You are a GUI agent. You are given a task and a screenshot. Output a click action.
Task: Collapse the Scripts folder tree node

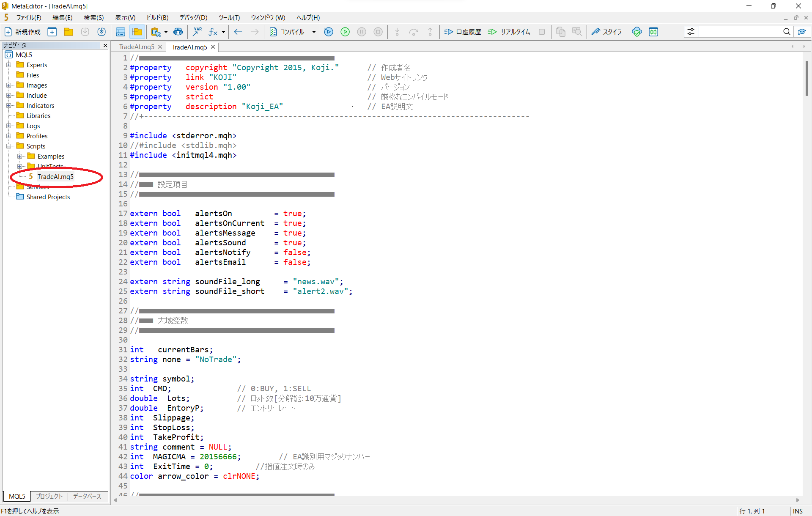click(8, 146)
